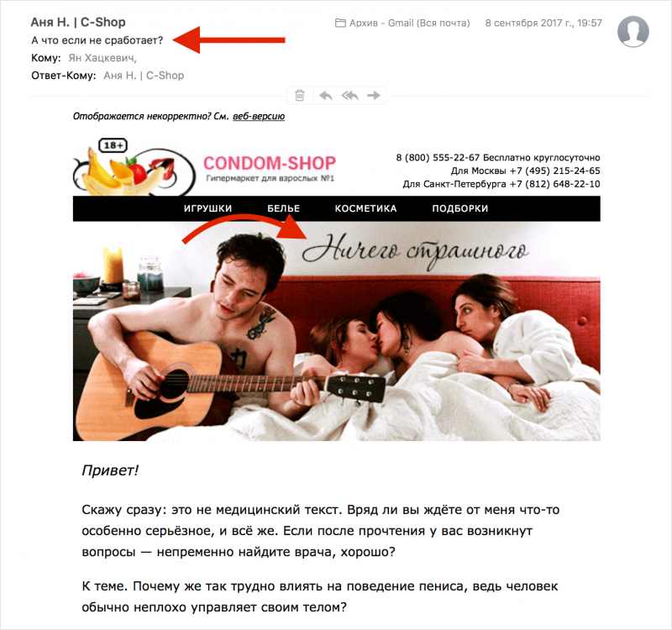Click the sender name Аня Н. | C-Shop
The width and height of the screenshot is (672, 630).
[78, 23]
